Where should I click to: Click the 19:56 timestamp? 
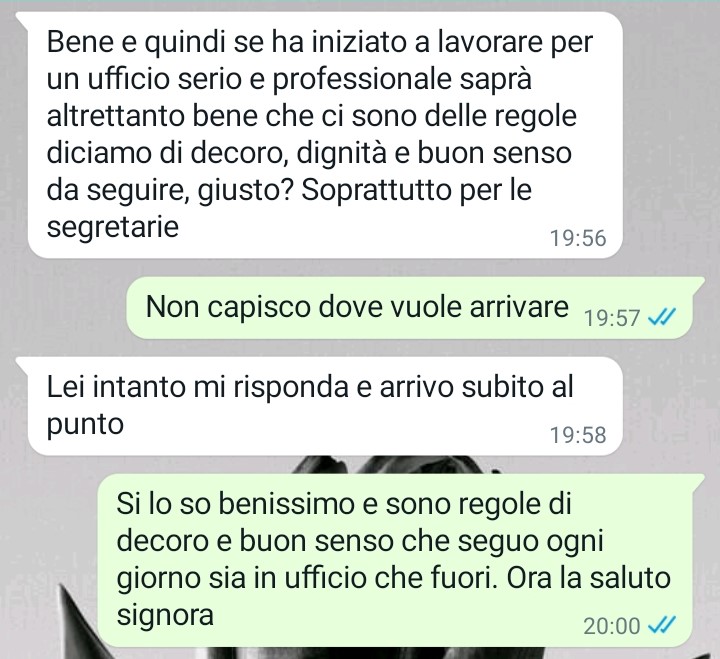click(578, 238)
